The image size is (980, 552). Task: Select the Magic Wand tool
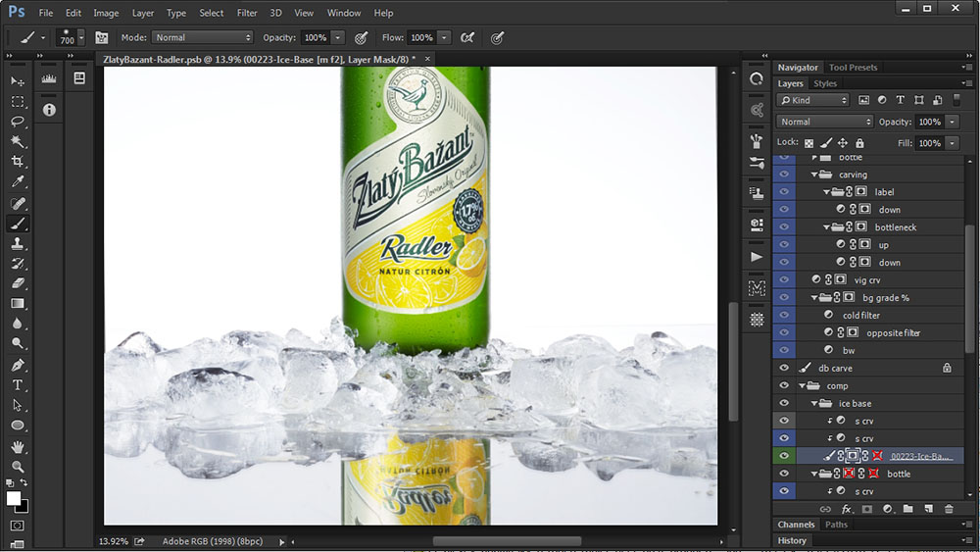[x=18, y=141]
